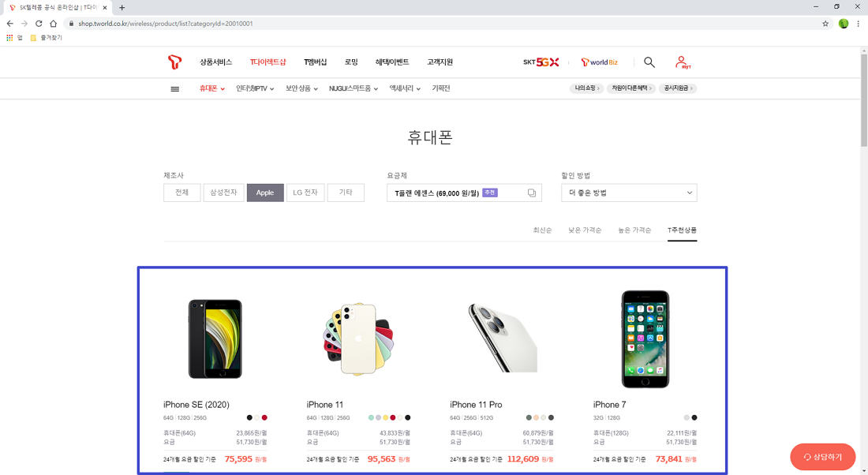Open the T world Biz link
Image resolution: width=868 pixels, height=475 pixels.
600,62
